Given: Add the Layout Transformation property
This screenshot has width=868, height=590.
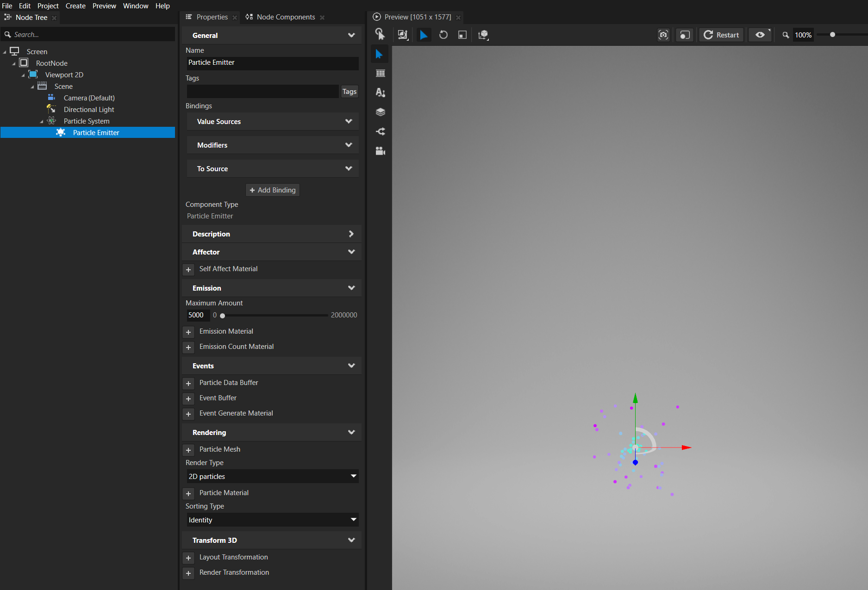Looking at the screenshot, I should pos(188,558).
